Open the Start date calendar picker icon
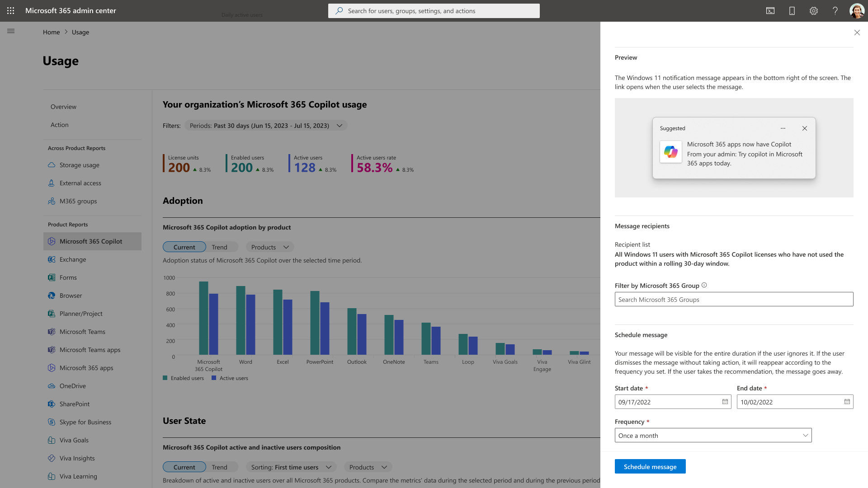The height and width of the screenshot is (488, 868). click(725, 402)
